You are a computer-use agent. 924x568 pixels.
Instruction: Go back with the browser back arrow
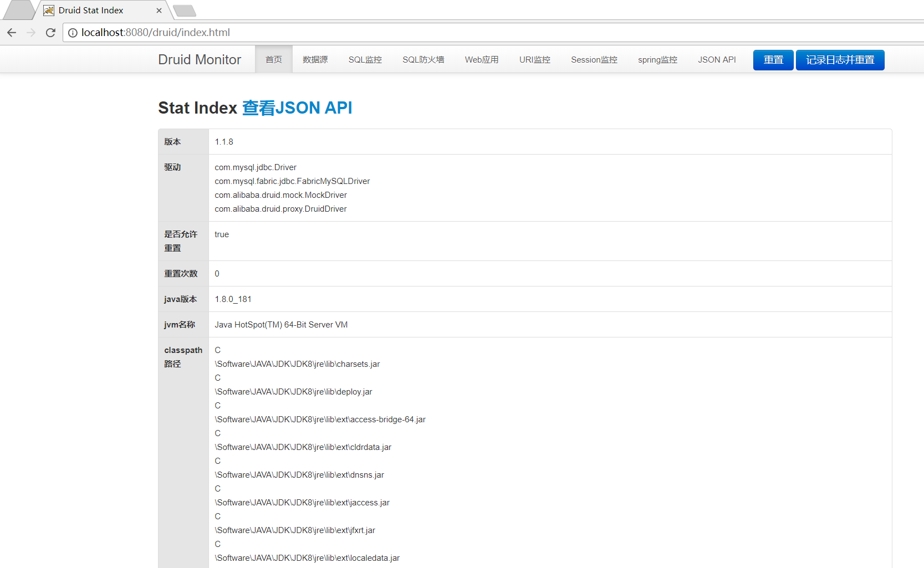(12, 33)
